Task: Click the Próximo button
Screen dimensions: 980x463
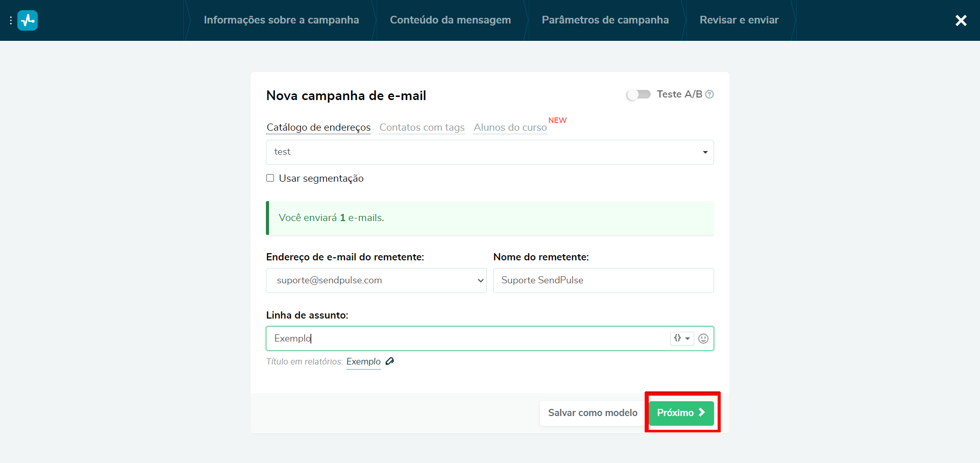Action: pos(681,413)
